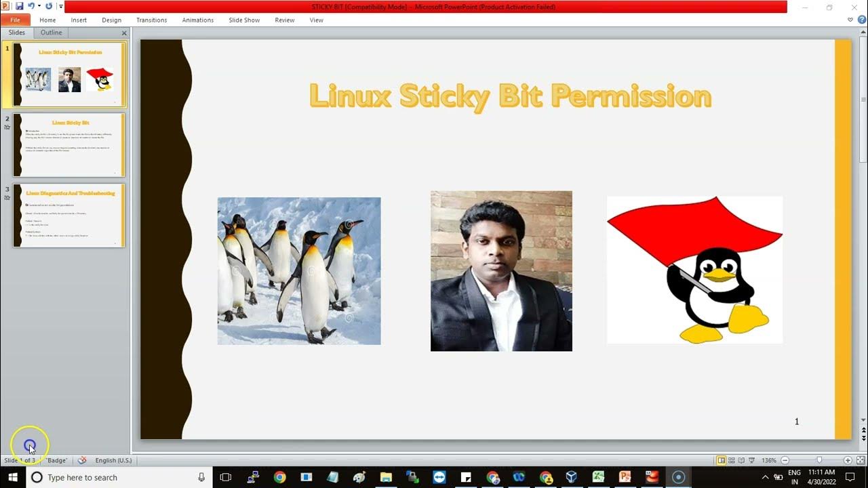Switch to Normal view icon
The width and height of the screenshot is (868, 488).
(x=722, y=460)
